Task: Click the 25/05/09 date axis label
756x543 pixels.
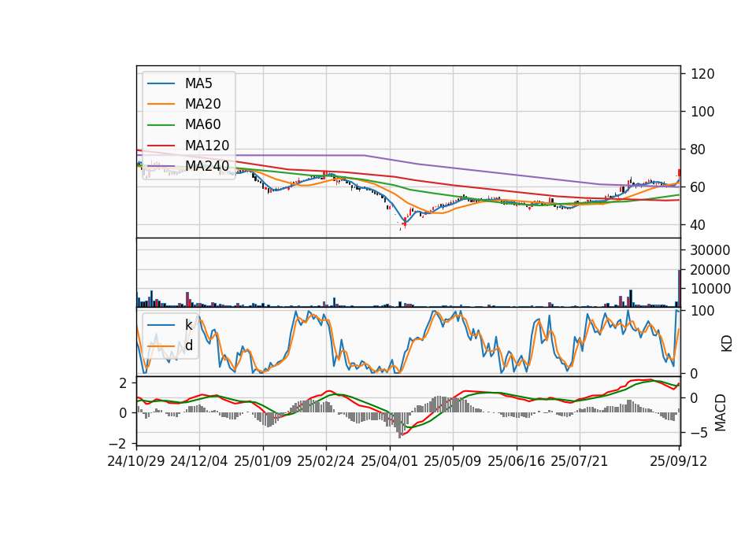Action: [453, 462]
